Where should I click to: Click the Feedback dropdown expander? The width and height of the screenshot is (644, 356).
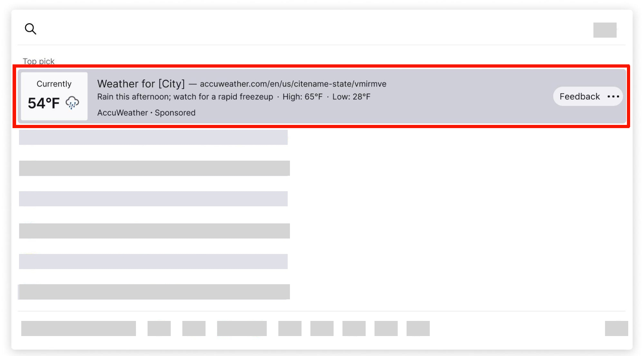[613, 96]
